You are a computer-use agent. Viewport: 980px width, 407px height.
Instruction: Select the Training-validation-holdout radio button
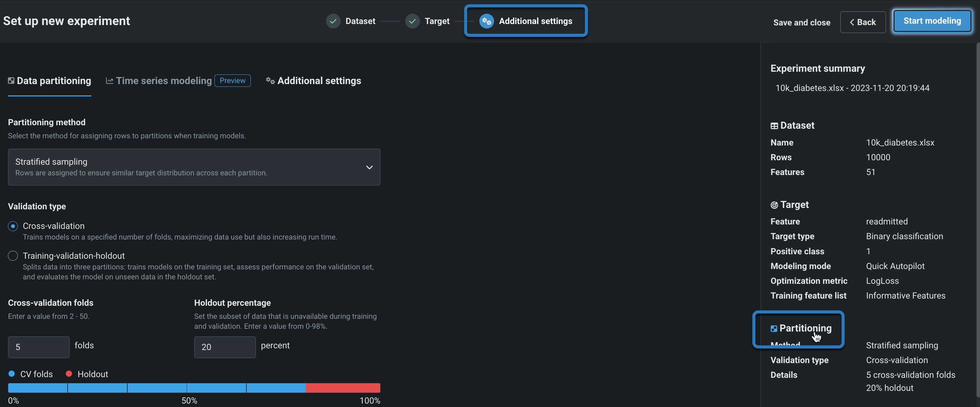point(13,256)
